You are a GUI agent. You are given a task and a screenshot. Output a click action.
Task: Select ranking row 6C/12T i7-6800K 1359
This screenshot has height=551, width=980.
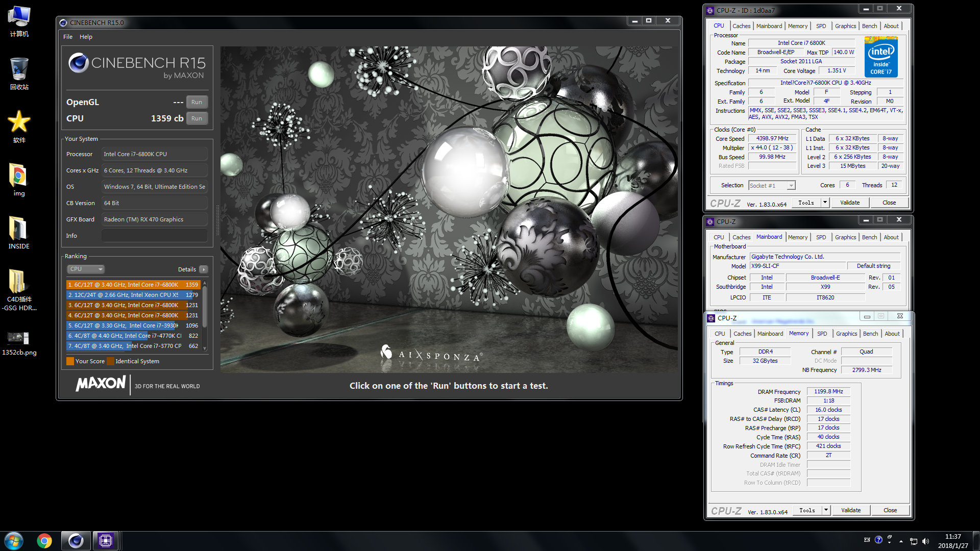coord(133,285)
